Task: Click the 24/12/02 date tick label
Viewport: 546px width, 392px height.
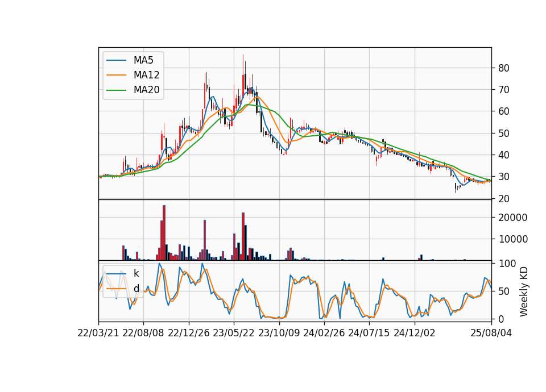Action: tap(415, 333)
